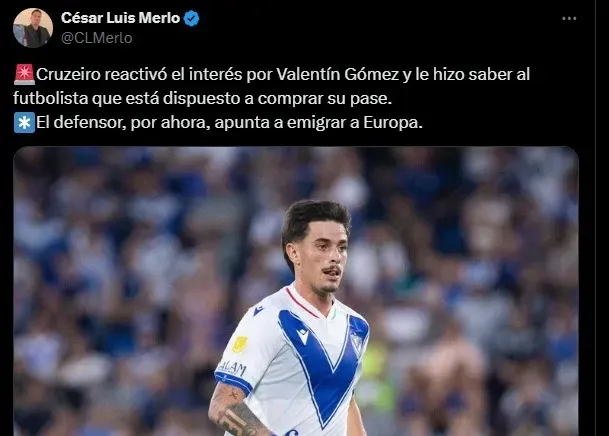Click the player's face in the photo
The image size is (609, 436).
323,257
